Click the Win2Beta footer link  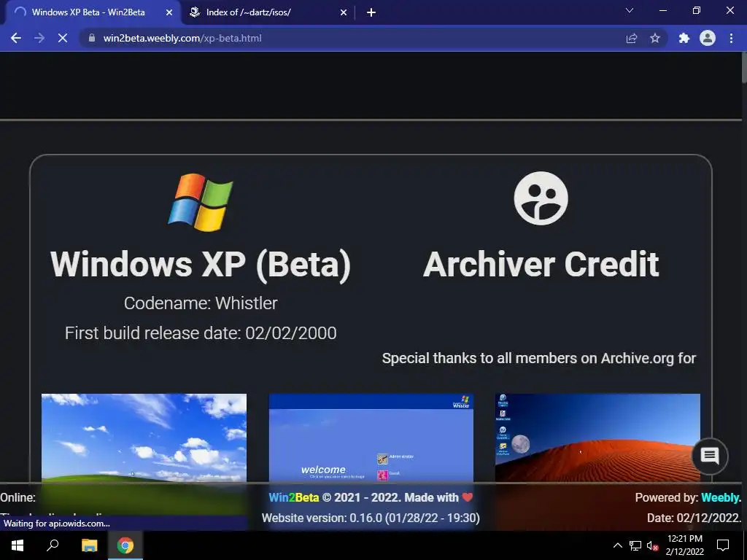point(293,497)
